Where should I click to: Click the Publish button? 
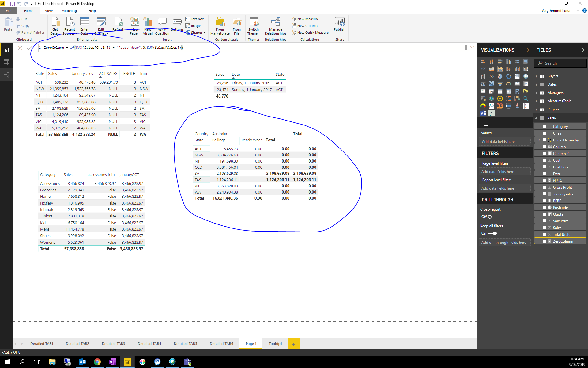pos(340,24)
